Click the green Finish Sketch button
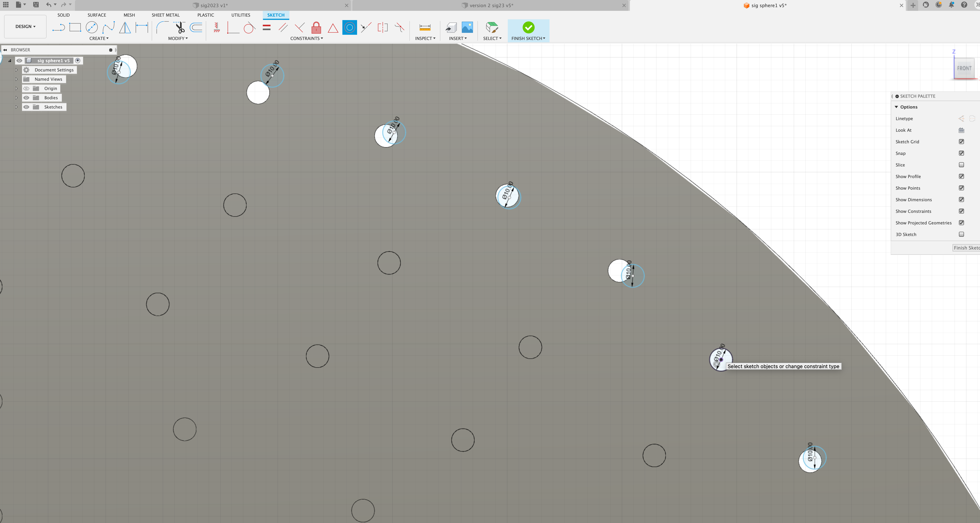Image resolution: width=980 pixels, height=523 pixels. click(x=528, y=27)
